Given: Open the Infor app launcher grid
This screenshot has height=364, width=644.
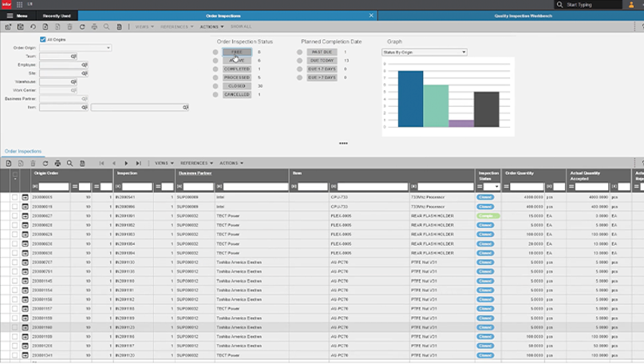Looking at the screenshot, I should click(x=19, y=5).
